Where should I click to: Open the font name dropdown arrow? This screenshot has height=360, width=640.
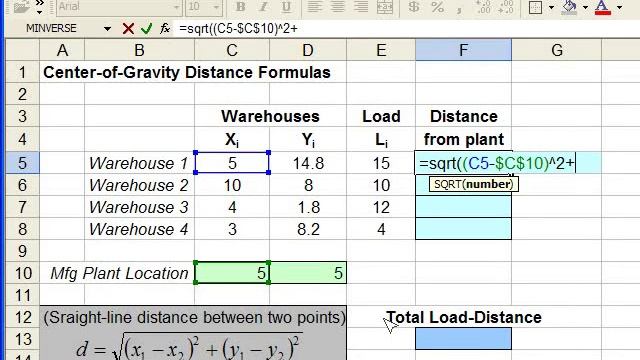tap(177, 7)
